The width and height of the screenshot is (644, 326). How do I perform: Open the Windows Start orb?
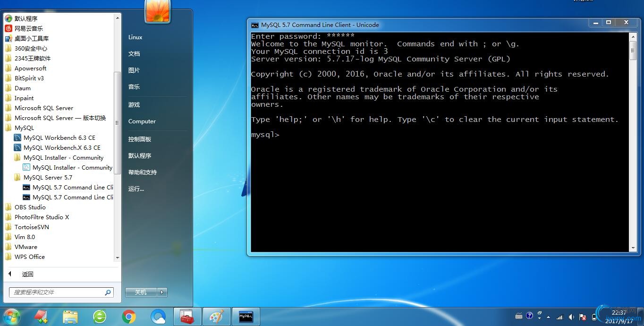pyautogui.click(x=11, y=317)
